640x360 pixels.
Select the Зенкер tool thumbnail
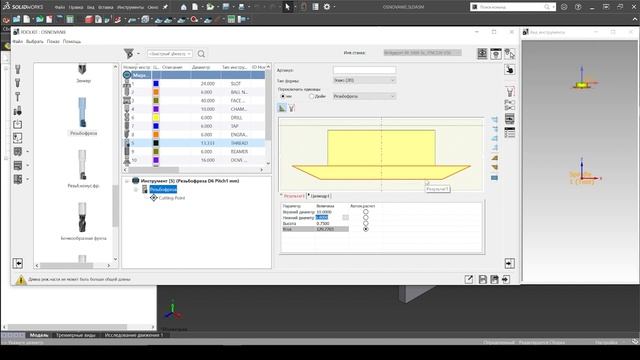pyautogui.click(x=82, y=72)
